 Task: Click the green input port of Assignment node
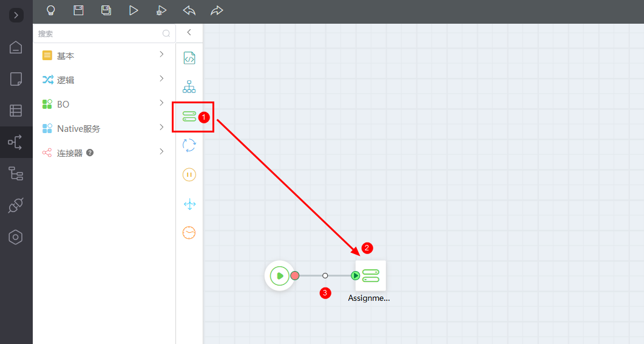[x=356, y=276]
